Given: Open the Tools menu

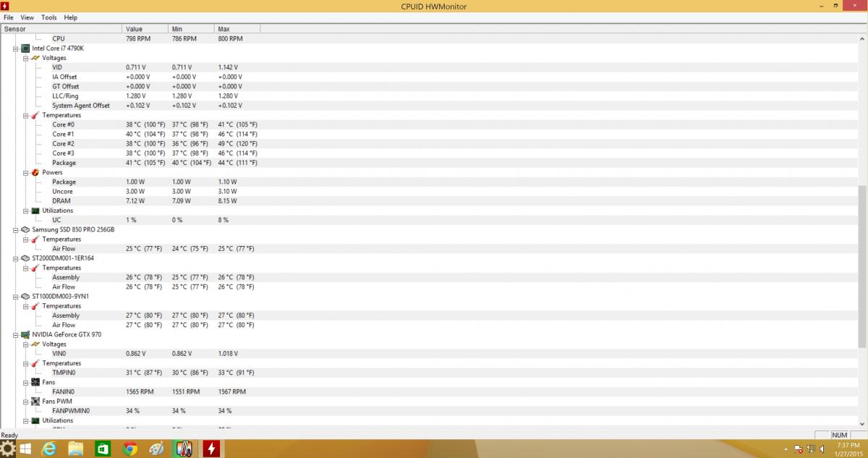Looking at the screenshot, I should click(x=49, y=17).
